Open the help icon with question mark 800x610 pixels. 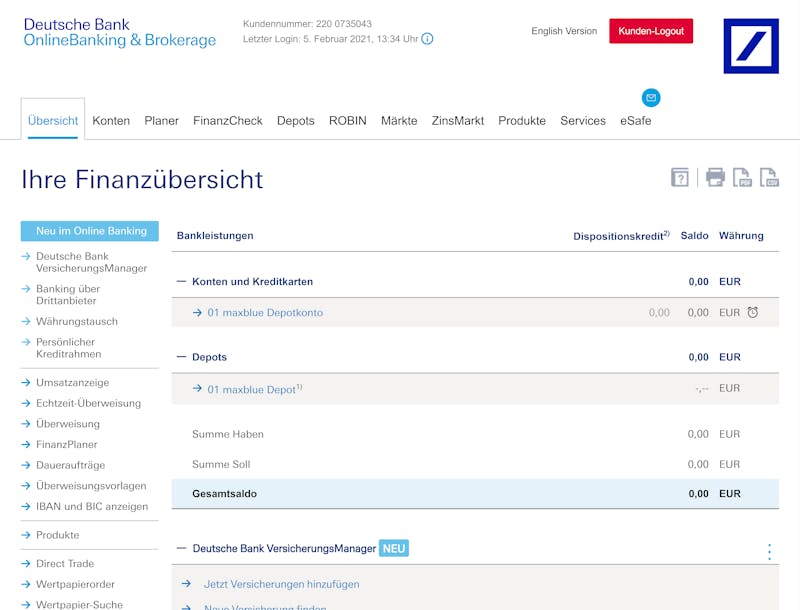pyautogui.click(x=680, y=177)
